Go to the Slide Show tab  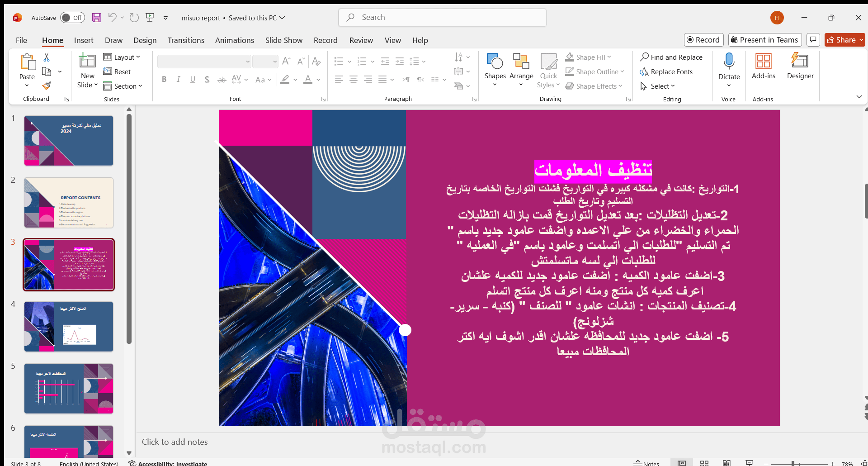tap(284, 40)
